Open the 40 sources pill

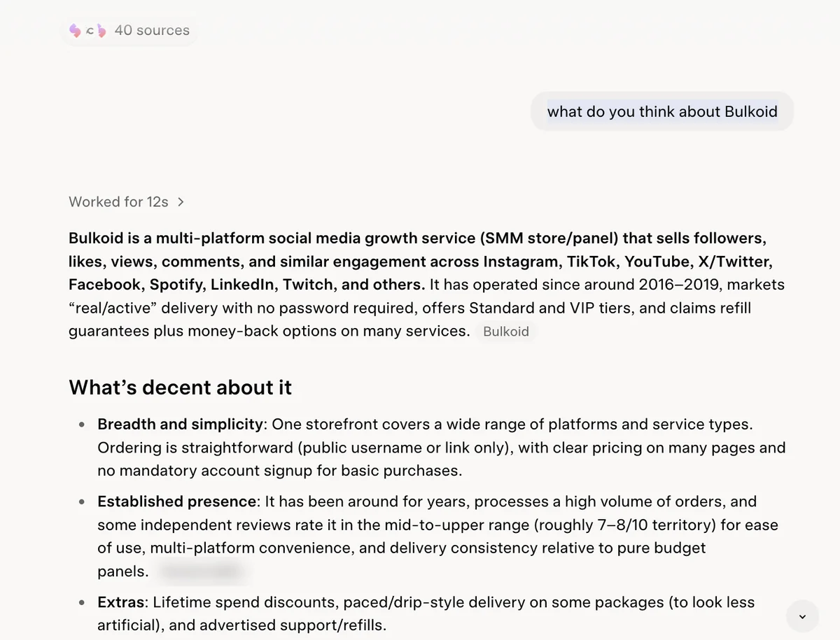pyautogui.click(x=129, y=31)
